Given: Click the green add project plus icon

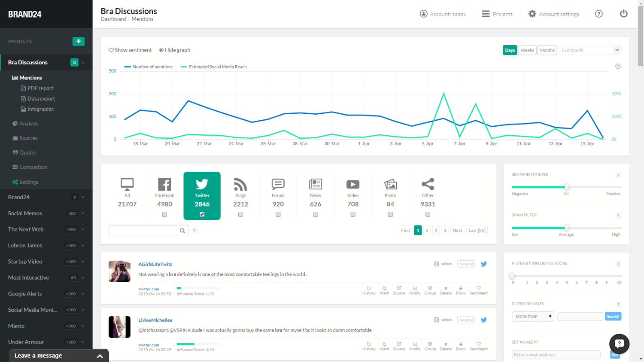Looking at the screenshot, I should coord(78,41).
